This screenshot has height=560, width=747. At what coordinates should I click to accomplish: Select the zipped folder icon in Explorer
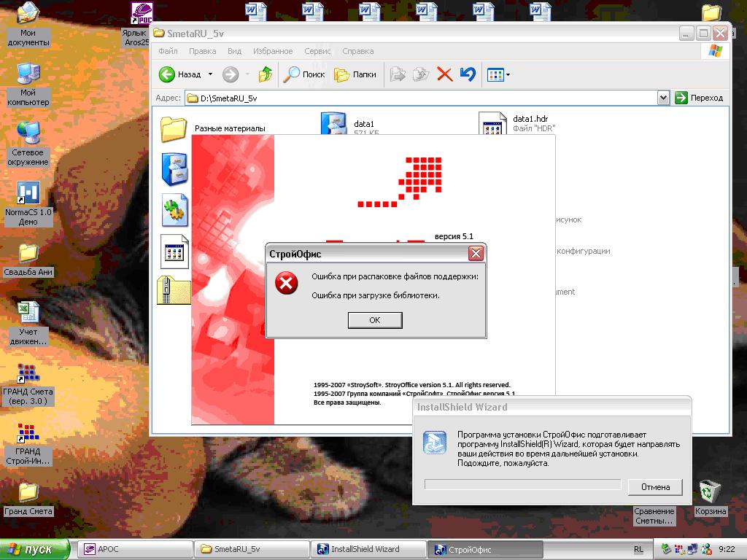coord(174,290)
